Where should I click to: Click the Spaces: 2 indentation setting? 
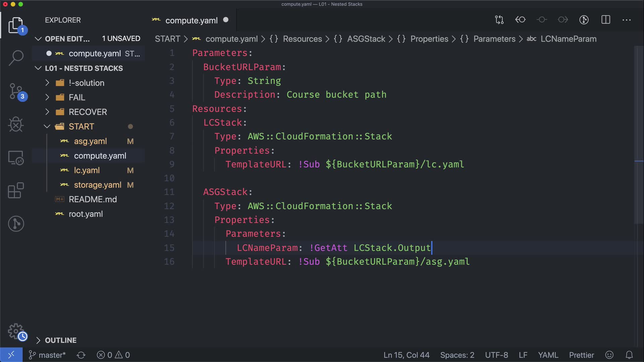(457, 355)
